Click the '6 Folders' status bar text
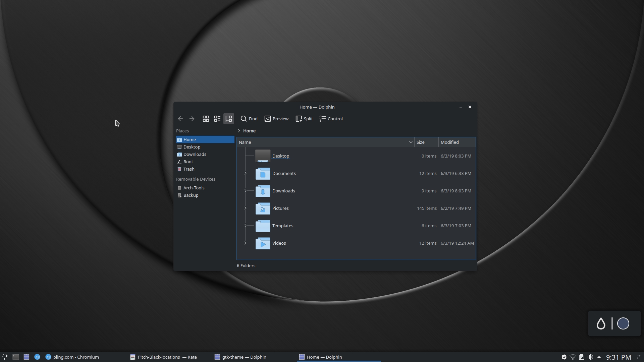The image size is (644, 362). coord(246,265)
